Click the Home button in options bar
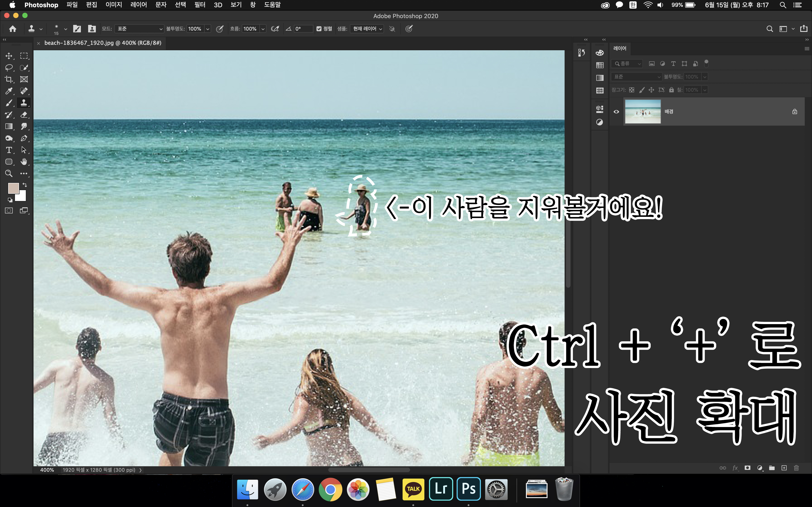Viewport: 812px width, 507px height. coord(13,29)
